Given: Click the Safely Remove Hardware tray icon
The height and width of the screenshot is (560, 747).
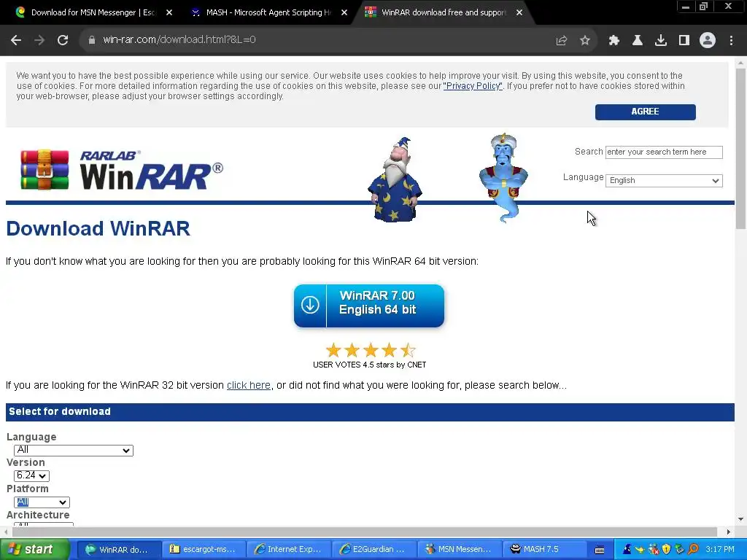Looking at the screenshot, I should click(x=680, y=550).
